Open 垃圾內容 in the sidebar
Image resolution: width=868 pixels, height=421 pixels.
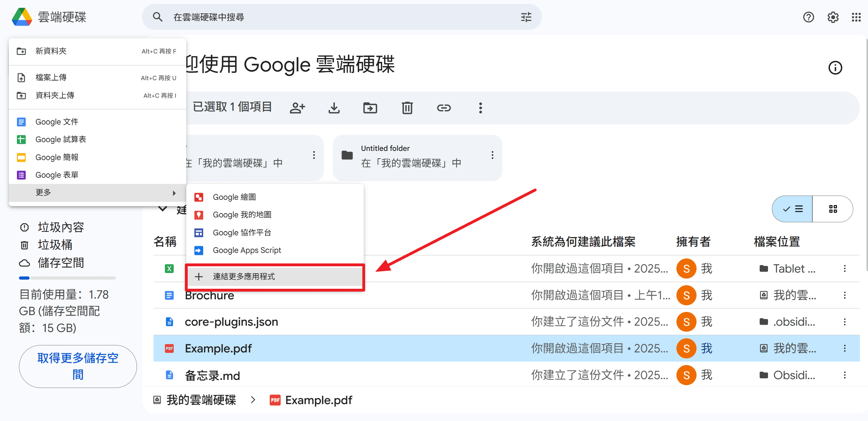click(x=61, y=227)
